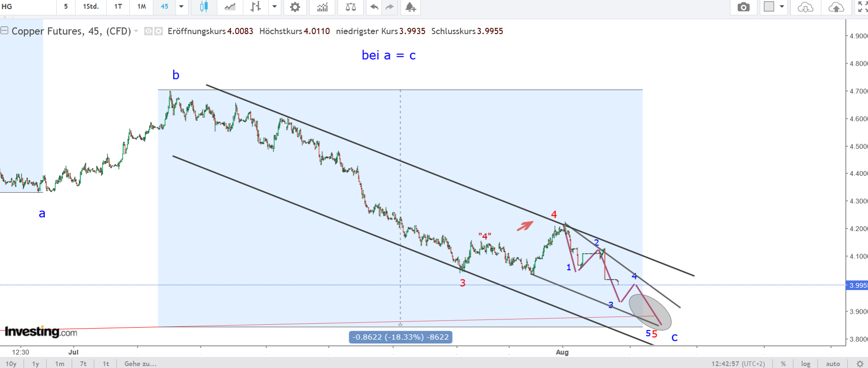Save chart to the cloud
This screenshot has width=868, height=368.
[x=836, y=7]
